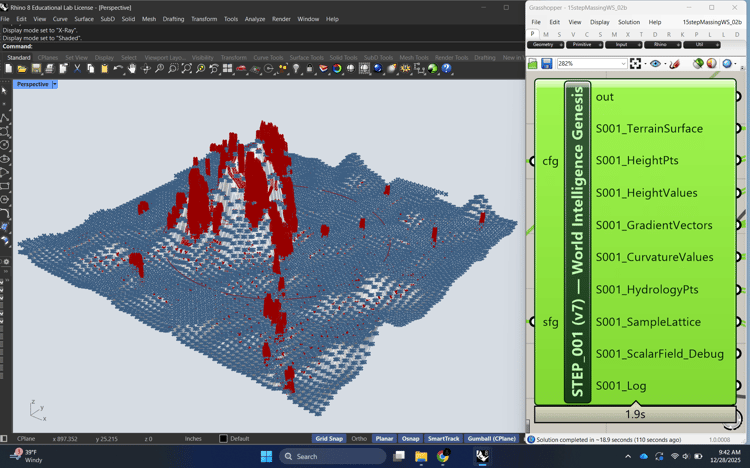Click the Grasshopper open file icon

533,64
